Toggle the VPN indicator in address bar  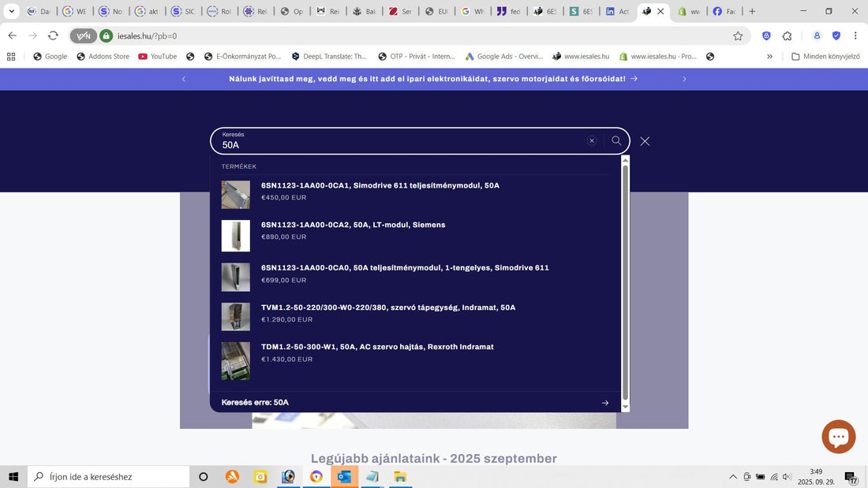(x=83, y=35)
